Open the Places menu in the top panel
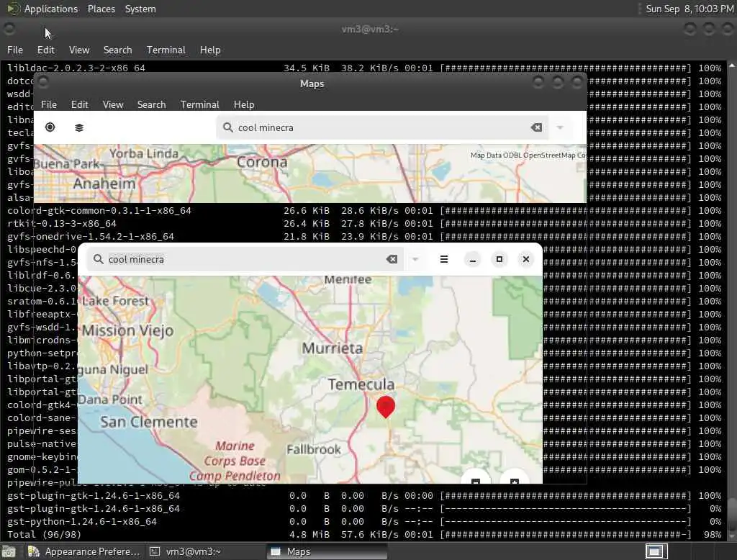Viewport: 737px width, 560px height. click(x=101, y=9)
